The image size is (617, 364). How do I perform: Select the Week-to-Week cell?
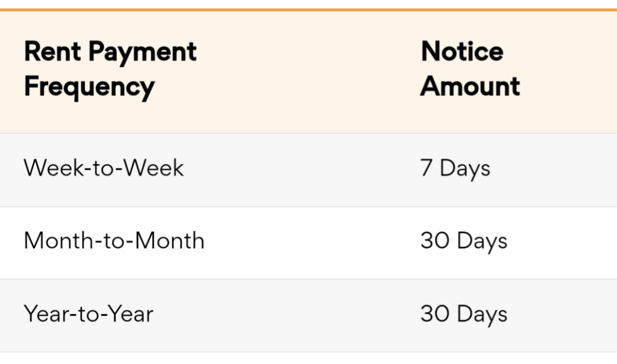click(104, 168)
